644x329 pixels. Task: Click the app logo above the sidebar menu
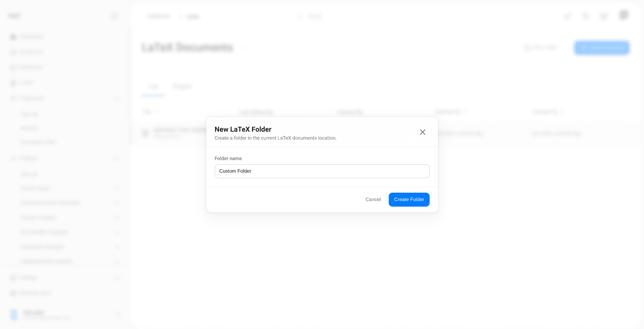pyautogui.click(x=14, y=16)
